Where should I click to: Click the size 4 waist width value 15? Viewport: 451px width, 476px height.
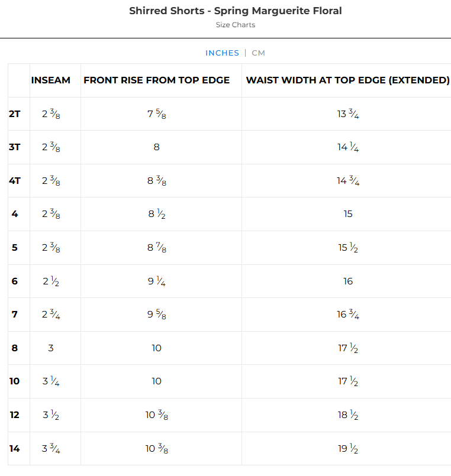coord(347,214)
